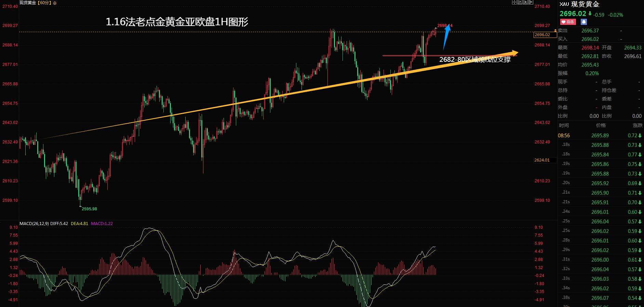644x307 pixels.
Task: Toggle the 自选 favorite heart button
Action: click(568, 22)
